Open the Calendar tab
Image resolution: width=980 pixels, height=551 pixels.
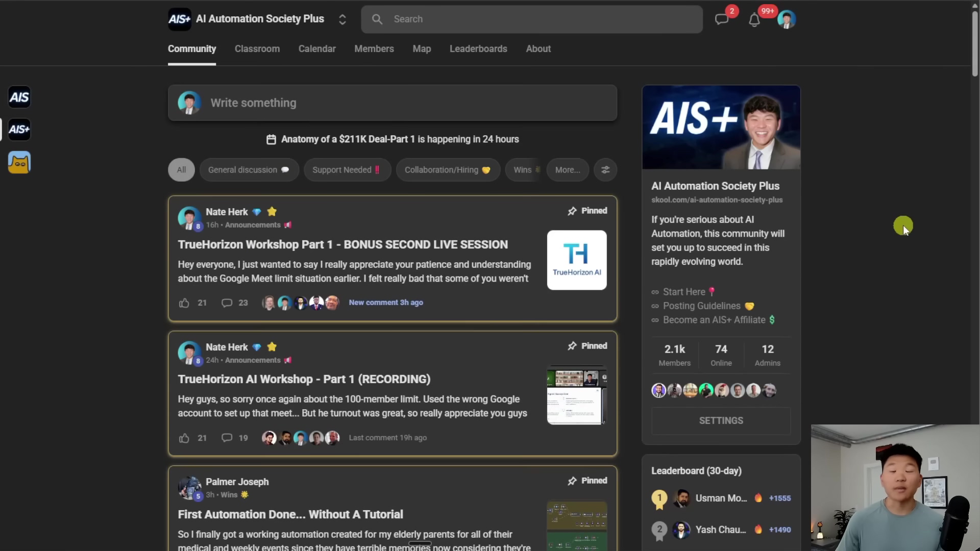[317, 49]
